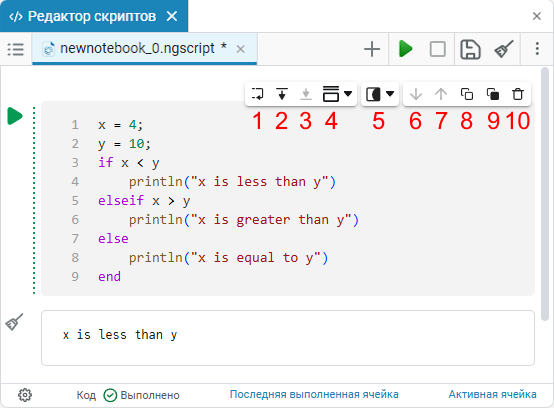Viewport: 554px width, 408px height.
Task: Copy the cell with the duplicate icon
Action: coord(467,94)
